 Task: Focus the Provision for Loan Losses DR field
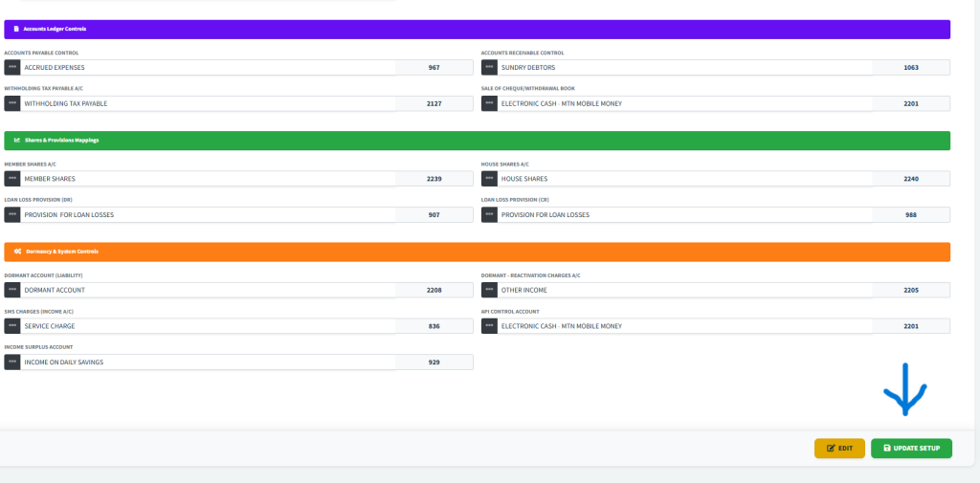[207, 215]
